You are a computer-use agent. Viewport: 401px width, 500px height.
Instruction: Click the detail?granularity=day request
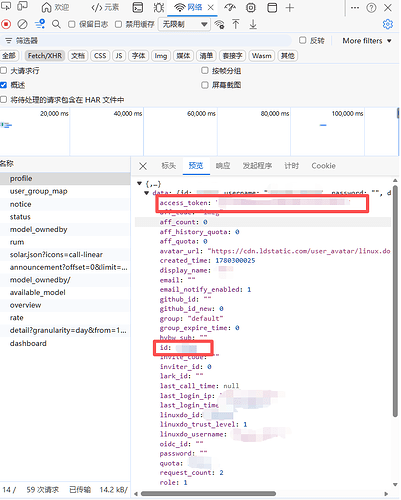[x=65, y=330]
